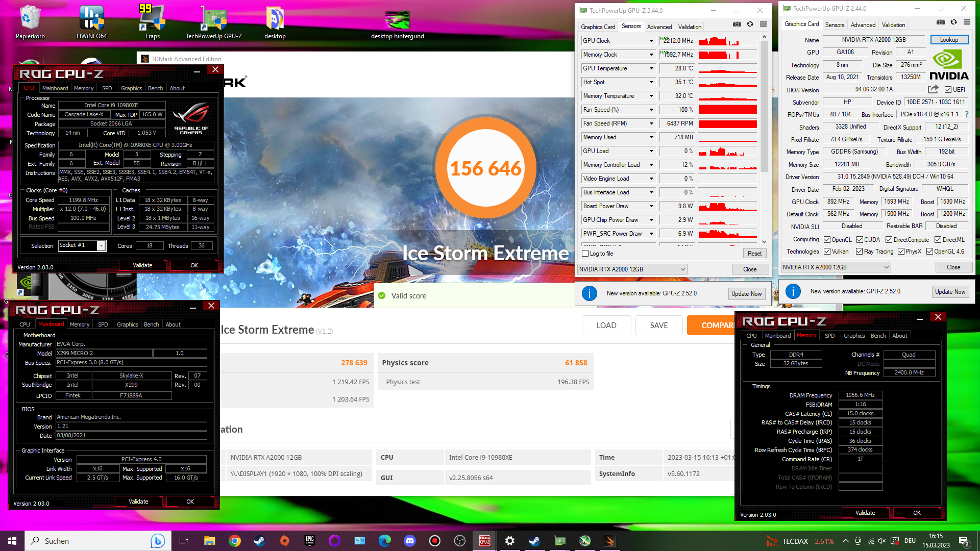Screen dimensions: 980x551
Task: Click LOAD button in 3DMark
Action: [606, 325]
